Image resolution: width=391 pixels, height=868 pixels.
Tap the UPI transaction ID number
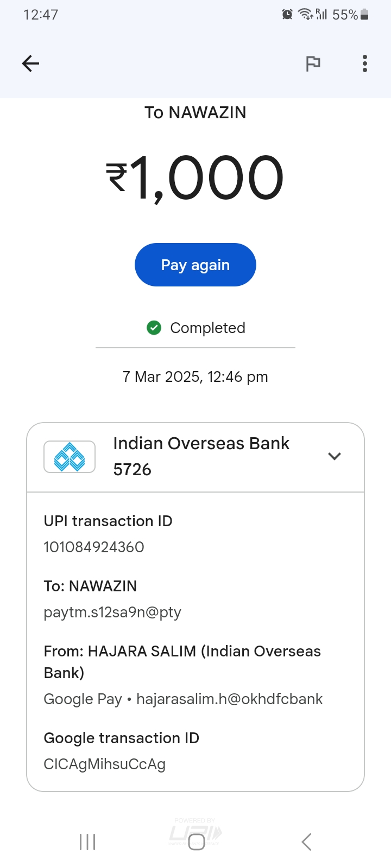94,547
